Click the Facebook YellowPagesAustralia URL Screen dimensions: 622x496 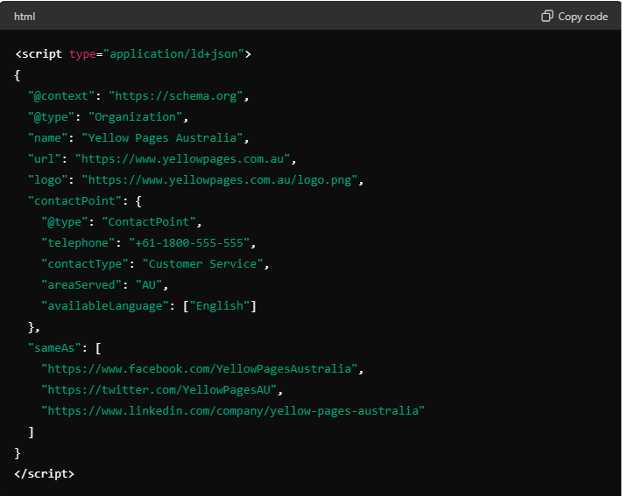pyautogui.click(x=201, y=369)
